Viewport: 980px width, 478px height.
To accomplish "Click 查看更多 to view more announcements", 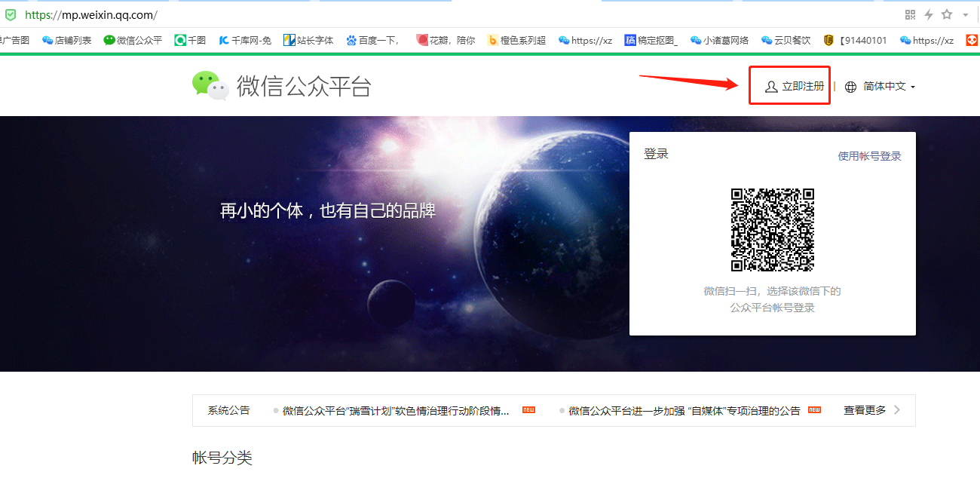I will (865, 410).
